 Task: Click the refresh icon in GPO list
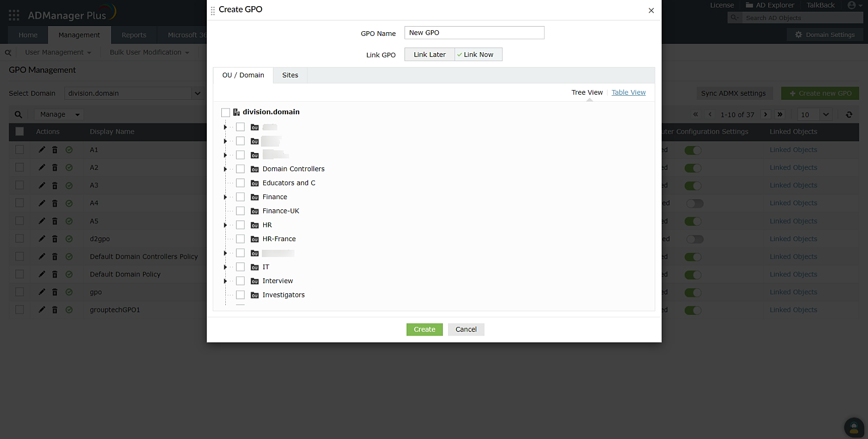pos(849,115)
